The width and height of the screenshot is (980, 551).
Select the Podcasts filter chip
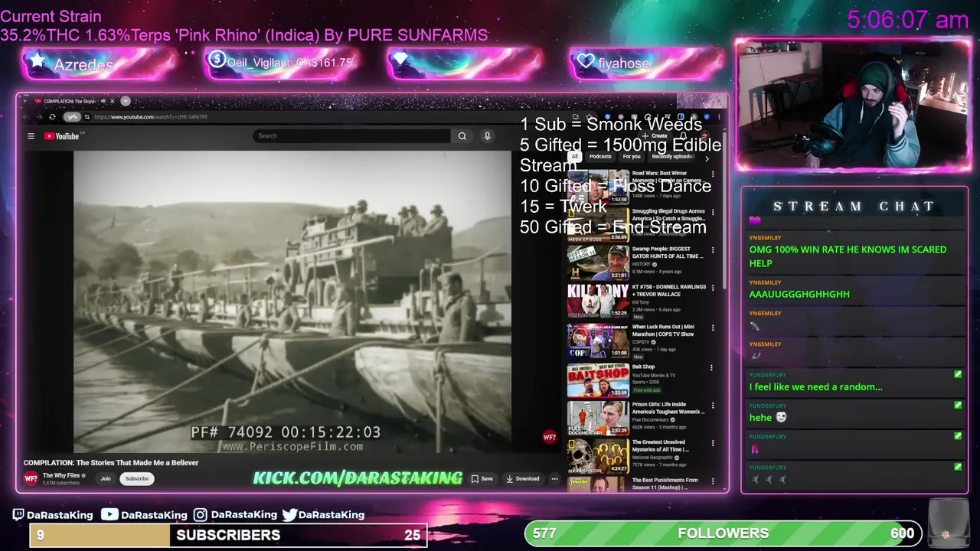pyautogui.click(x=600, y=156)
